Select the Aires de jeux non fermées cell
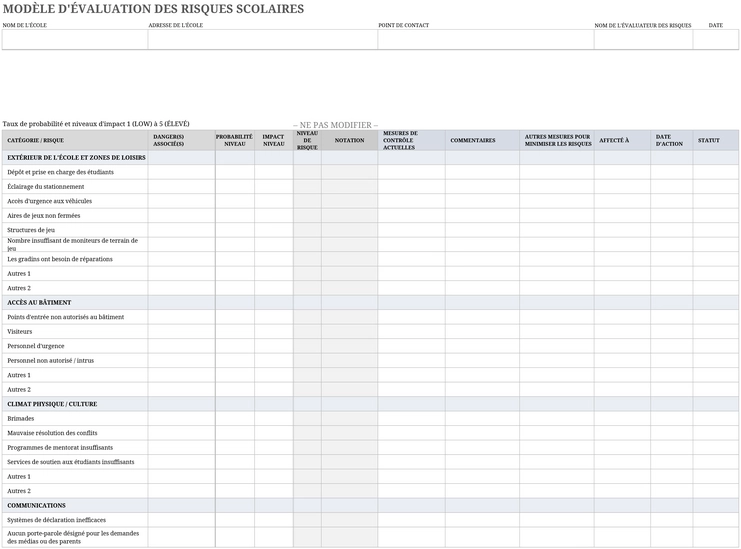 [x=75, y=215]
